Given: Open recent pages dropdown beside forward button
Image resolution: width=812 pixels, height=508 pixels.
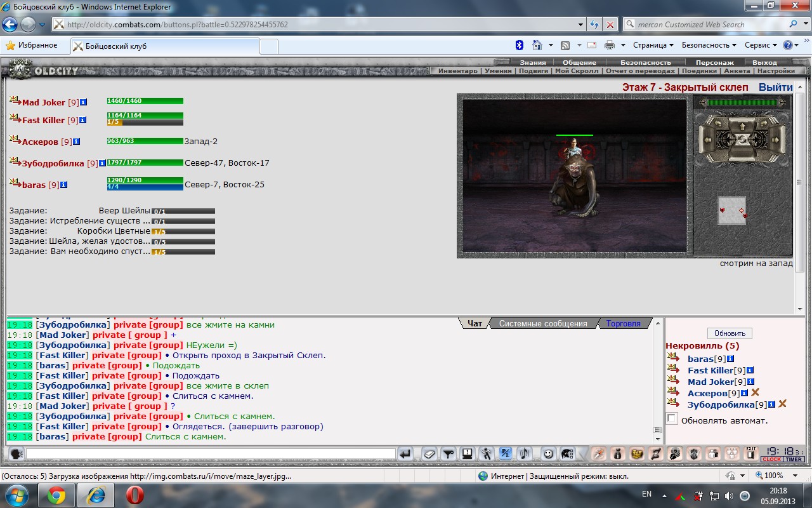Looking at the screenshot, I should [x=42, y=25].
